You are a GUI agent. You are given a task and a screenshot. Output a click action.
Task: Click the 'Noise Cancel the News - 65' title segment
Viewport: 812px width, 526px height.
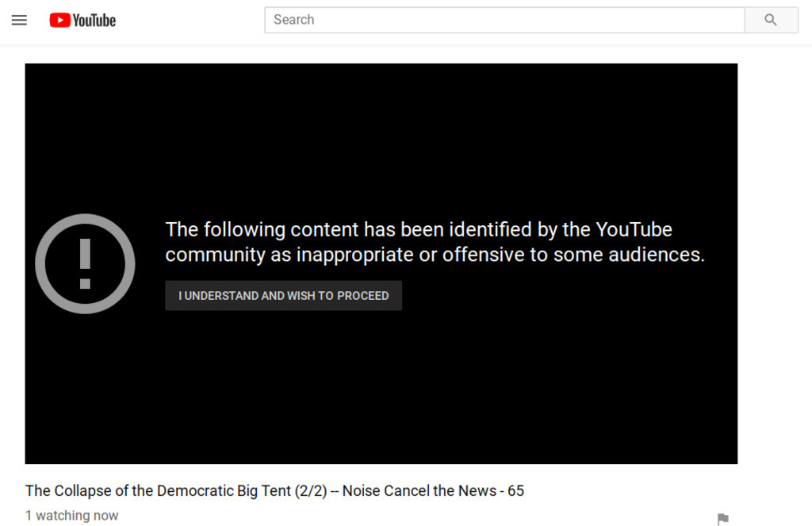433,490
